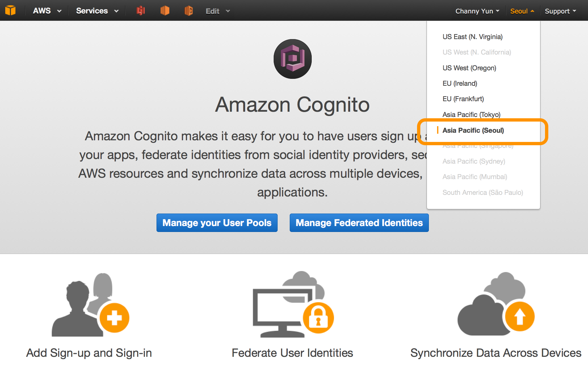
Task: Open the orange striped service shortcut icon
Action: (165, 11)
